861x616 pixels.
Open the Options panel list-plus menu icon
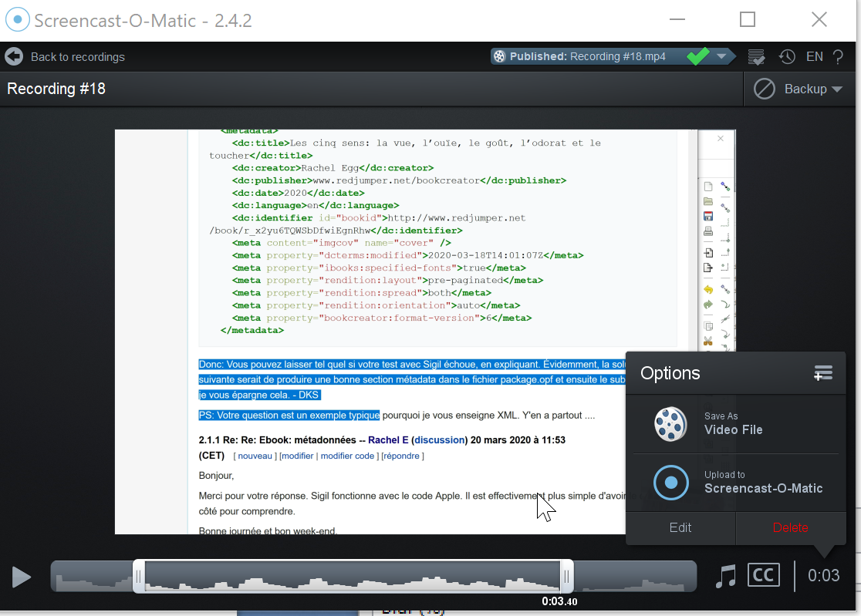point(823,373)
